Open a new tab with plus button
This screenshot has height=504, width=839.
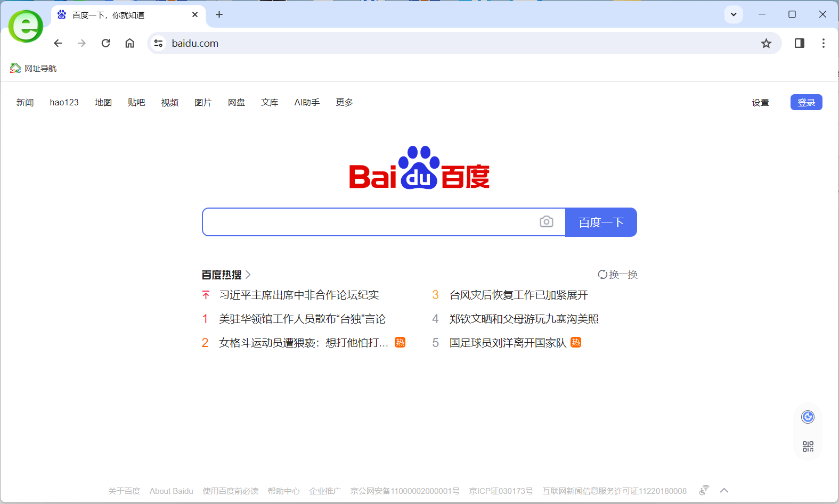219,14
